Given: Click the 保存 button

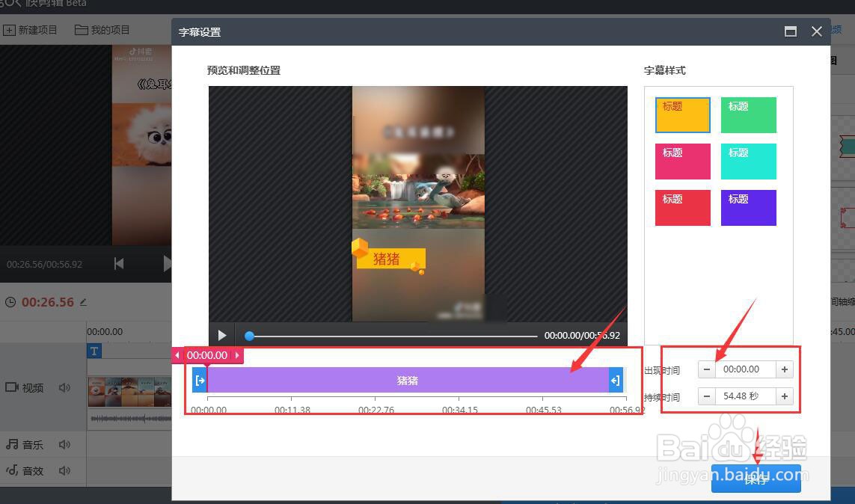Looking at the screenshot, I should tap(756, 479).
